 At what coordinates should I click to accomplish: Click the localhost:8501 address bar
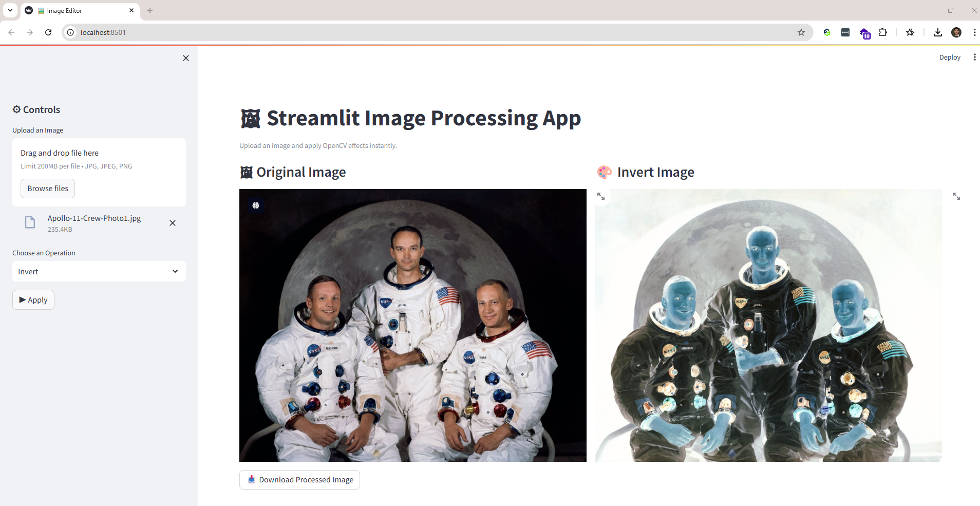point(411,32)
